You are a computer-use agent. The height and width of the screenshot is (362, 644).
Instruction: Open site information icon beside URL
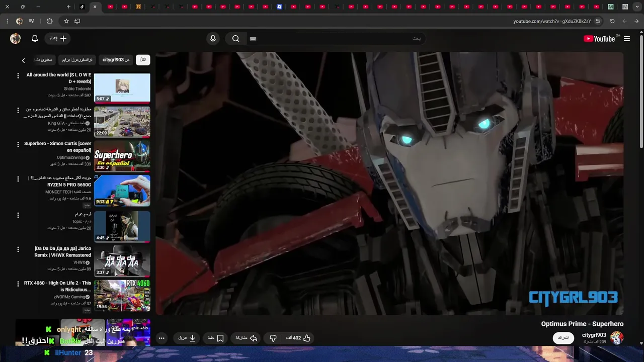(598, 21)
